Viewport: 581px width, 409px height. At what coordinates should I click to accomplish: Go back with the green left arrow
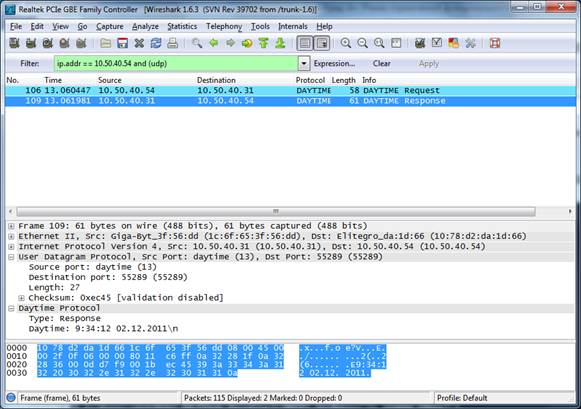(x=213, y=43)
